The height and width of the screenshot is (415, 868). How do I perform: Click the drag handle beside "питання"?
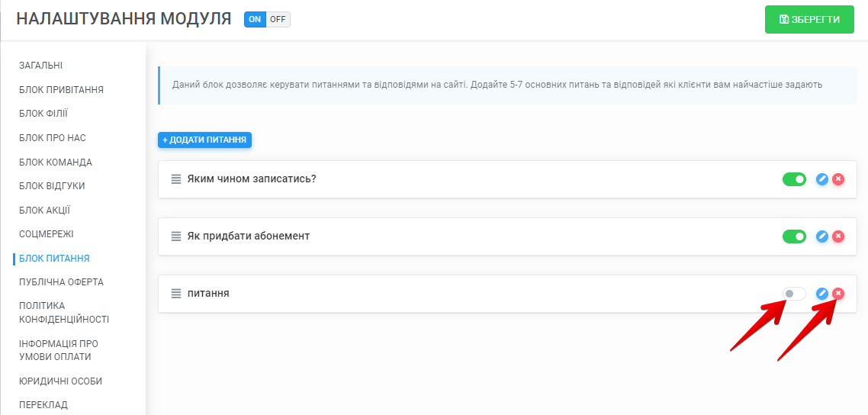(176, 293)
